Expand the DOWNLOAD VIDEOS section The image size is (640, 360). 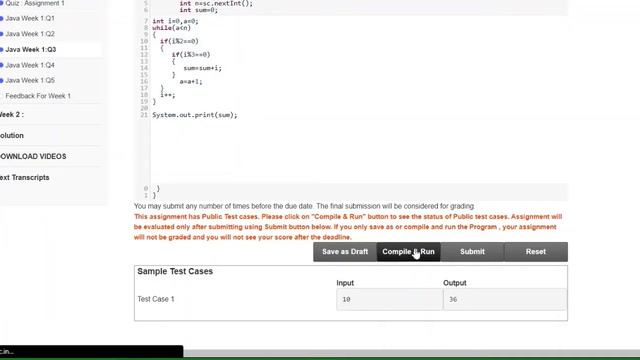pyautogui.click(x=33, y=156)
